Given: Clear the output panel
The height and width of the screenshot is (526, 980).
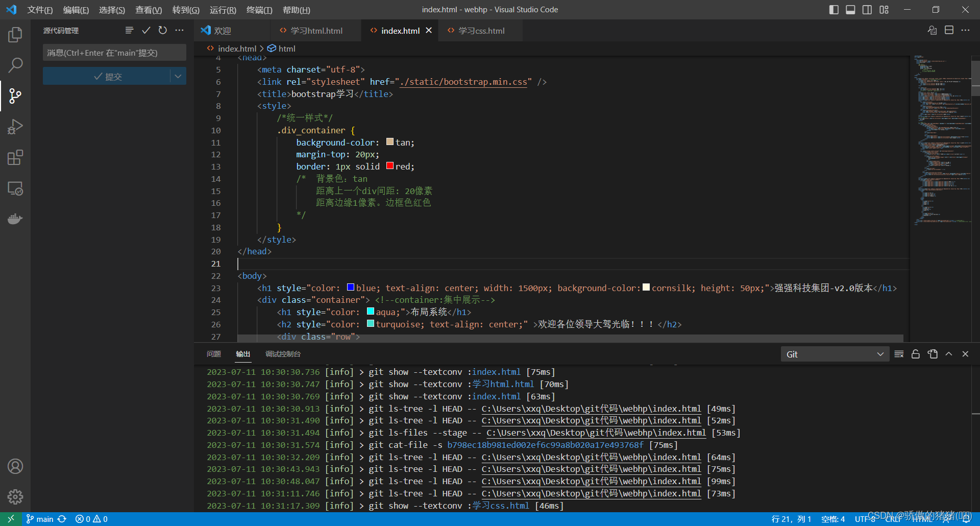Looking at the screenshot, I should pos(899,354).
